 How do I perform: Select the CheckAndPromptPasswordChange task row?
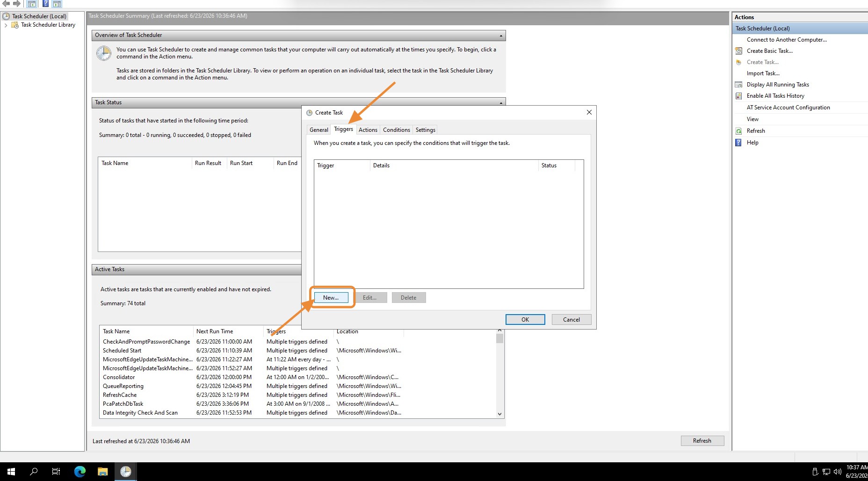[x=298, y=342]
